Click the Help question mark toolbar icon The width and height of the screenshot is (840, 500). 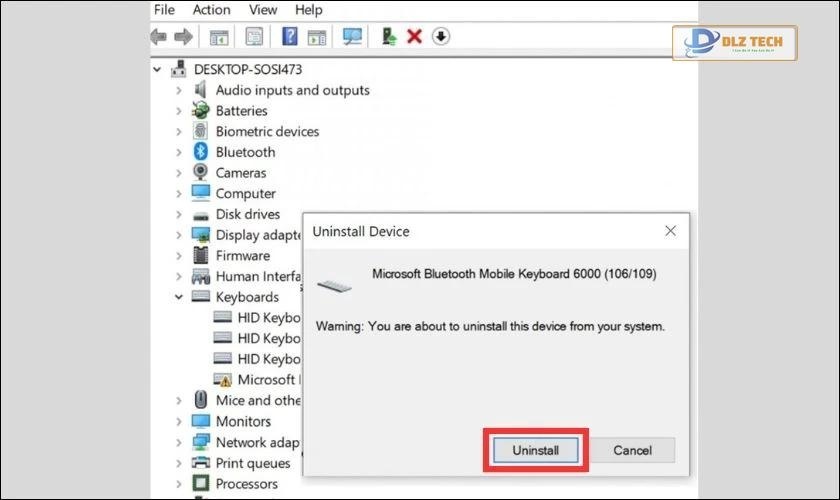click(x=289, y=37)
